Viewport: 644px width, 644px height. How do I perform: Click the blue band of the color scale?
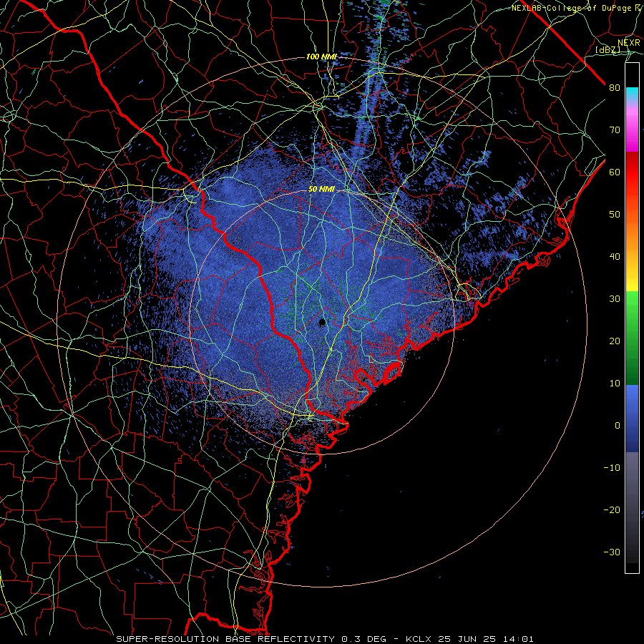pos(632,418)
